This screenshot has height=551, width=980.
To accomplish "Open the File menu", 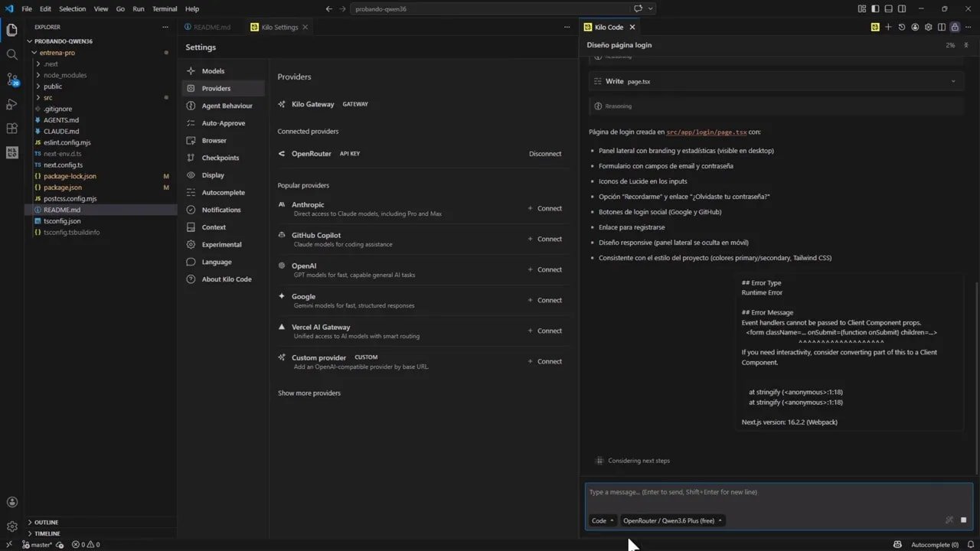I will click(x=27, y=8).
